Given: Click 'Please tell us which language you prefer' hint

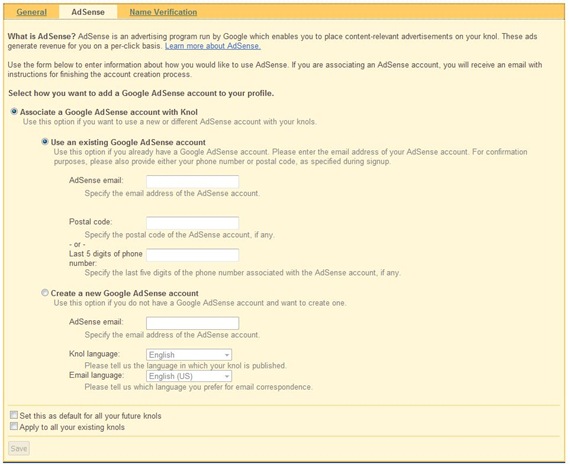Looking at the screenshot, I should click(x=198, y=387).
